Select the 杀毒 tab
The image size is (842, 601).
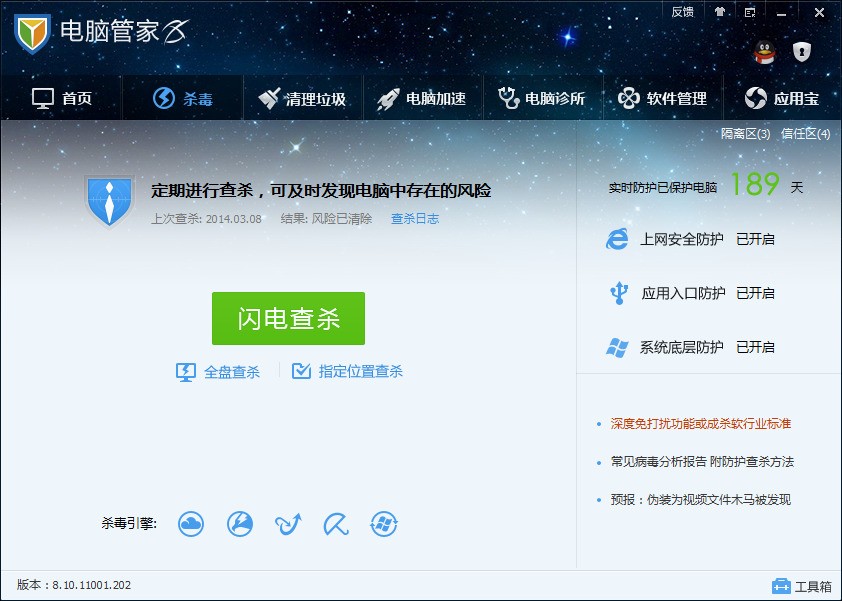[183, 98]
